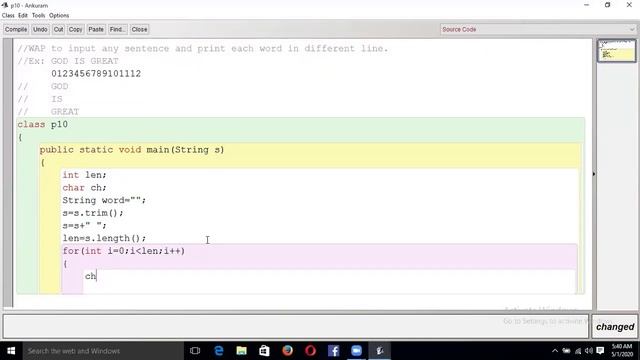Open the Options menu
The width and height of the screenshot is (640, 360).
(x=59, y=16)
